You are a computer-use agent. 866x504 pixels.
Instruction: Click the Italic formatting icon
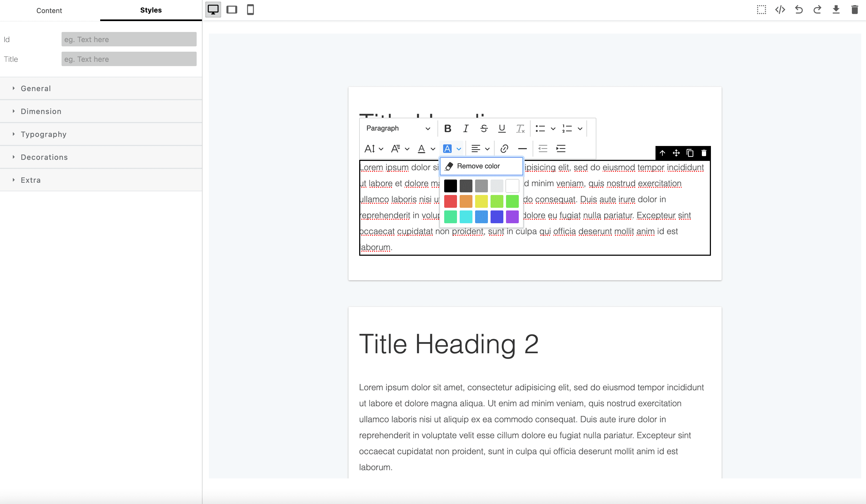466,128
